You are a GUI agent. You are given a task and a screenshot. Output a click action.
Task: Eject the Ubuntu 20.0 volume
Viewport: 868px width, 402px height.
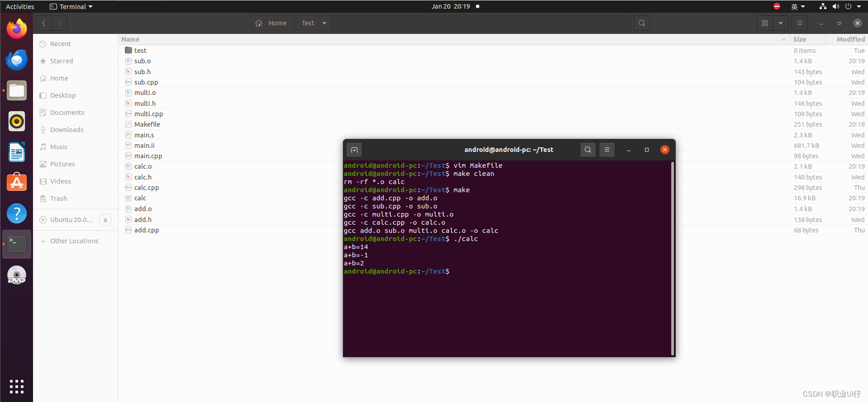(105, 220)
